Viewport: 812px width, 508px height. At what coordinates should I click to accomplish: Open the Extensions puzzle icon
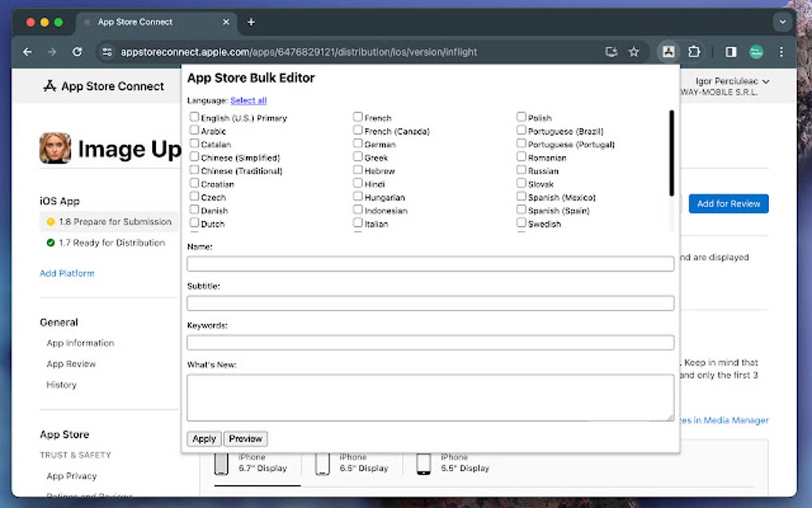694,52
